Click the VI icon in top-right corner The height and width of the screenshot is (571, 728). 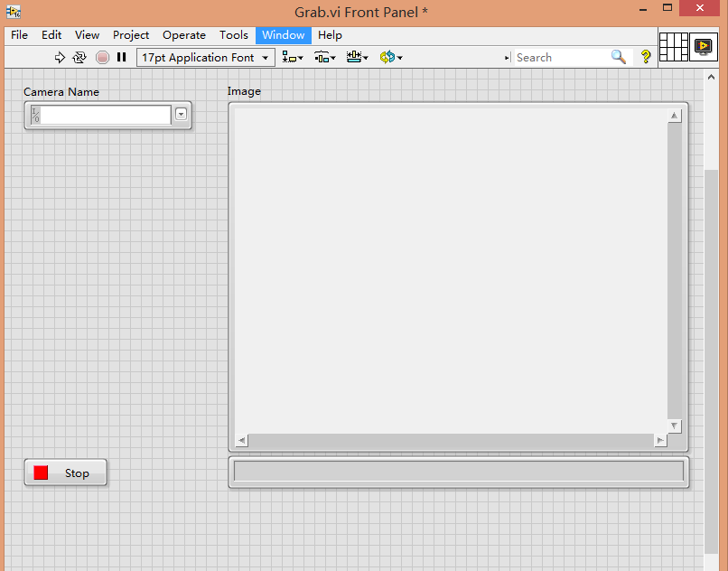point(703,46)
